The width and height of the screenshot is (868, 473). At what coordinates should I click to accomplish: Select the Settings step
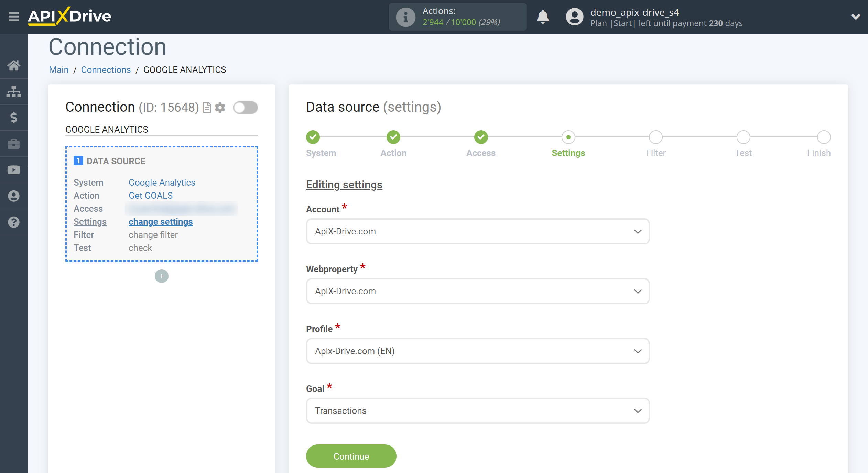568,137
